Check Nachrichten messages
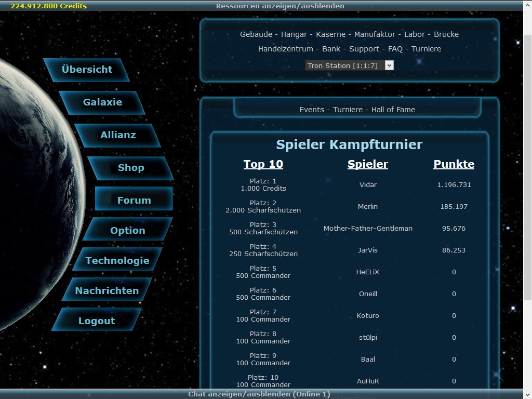Screen dimensions: 532x399 [107, 291]
